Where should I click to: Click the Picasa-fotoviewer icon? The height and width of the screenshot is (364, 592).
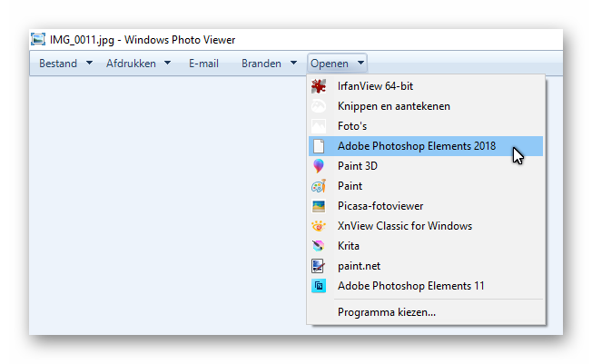pos(319,206)
